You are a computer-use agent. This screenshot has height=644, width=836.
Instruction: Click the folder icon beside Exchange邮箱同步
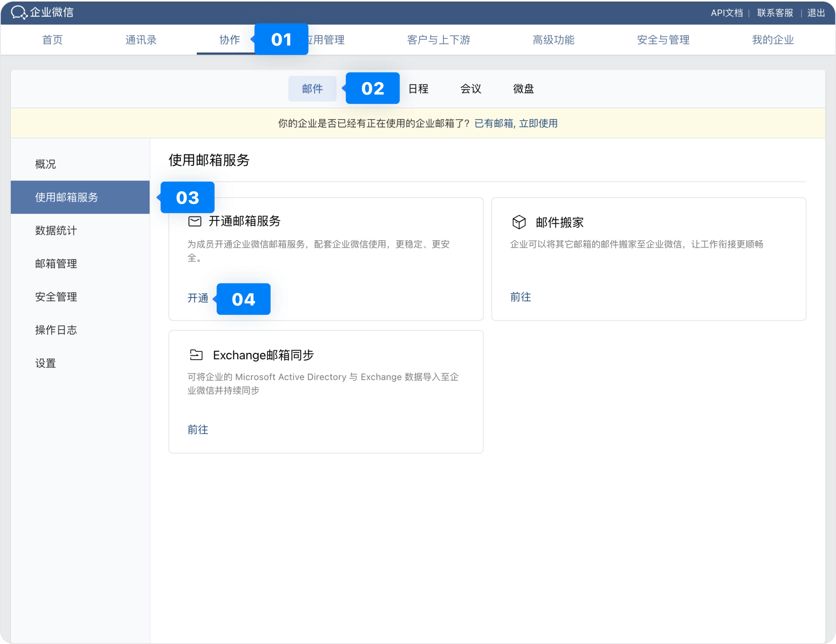pyautogui.click(x=196, y=355)
